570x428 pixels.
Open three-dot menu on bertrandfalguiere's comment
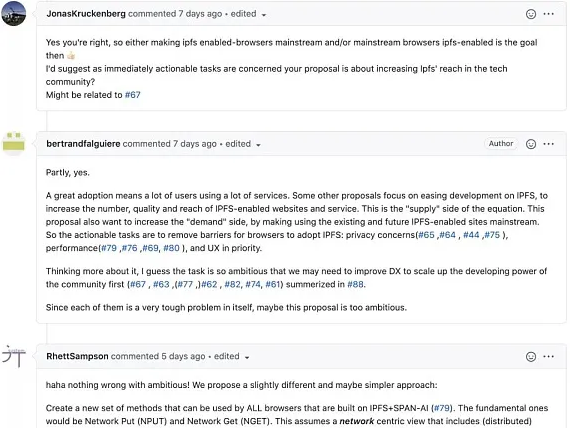548,144
